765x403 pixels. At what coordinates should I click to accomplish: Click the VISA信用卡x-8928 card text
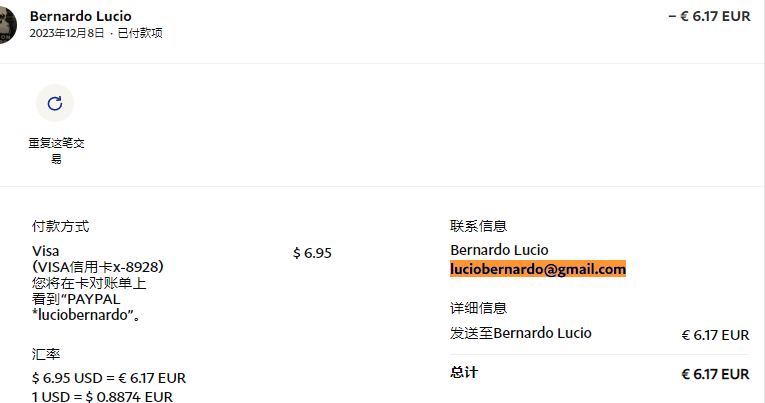(98, 267)
